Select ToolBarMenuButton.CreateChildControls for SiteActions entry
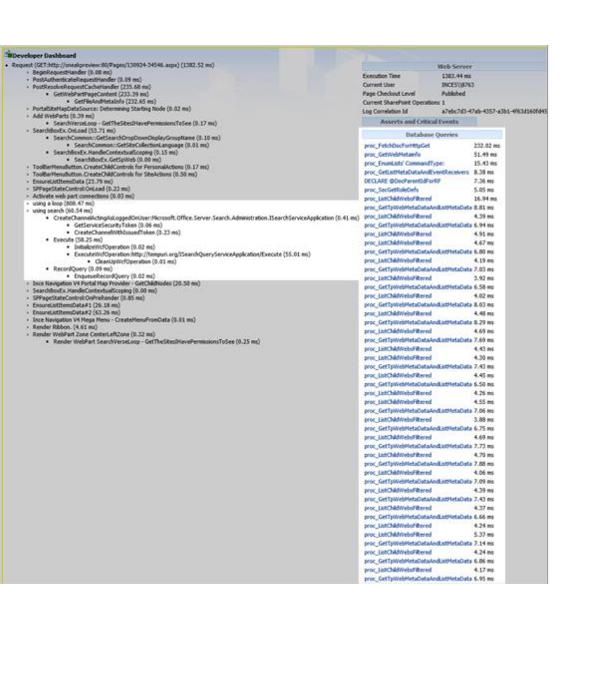The image size is (616, 698). [115, 174]
